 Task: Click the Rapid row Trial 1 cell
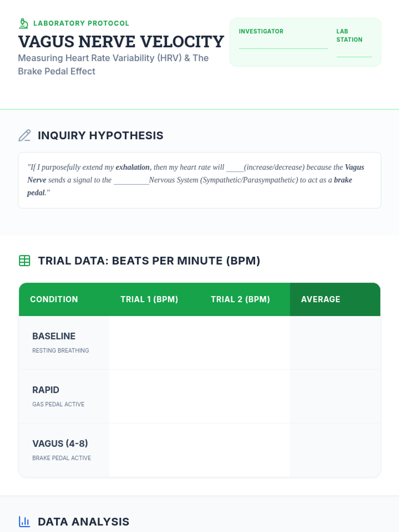(x=154, y=396)
